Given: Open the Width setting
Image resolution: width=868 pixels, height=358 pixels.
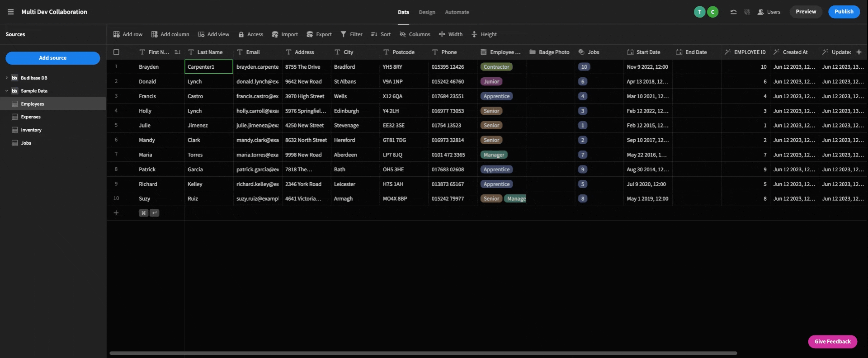Looking at the screenshot, I should coord(450,34).
